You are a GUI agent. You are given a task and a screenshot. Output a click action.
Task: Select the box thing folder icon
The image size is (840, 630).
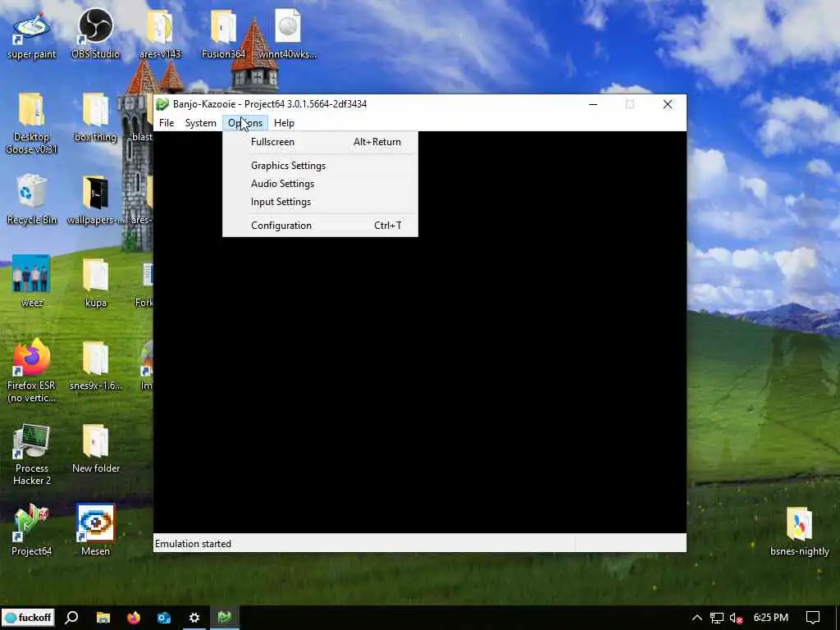click(x=95, y=117)
